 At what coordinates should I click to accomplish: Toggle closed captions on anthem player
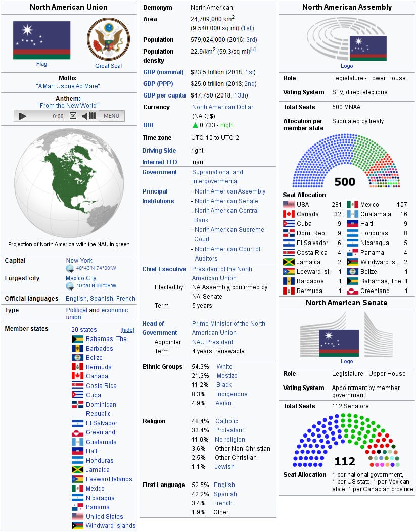[x=73, y=116]
